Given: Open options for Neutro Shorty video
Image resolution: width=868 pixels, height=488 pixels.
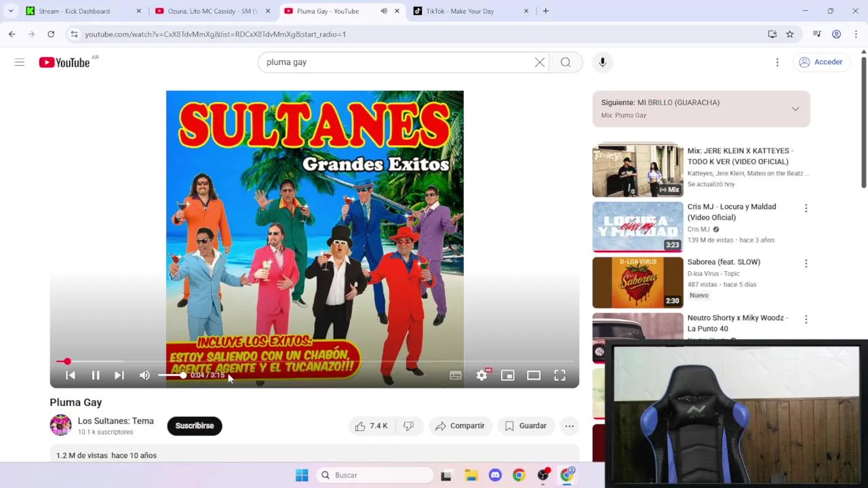Looking at the screenshot, I should coord(806,319).
